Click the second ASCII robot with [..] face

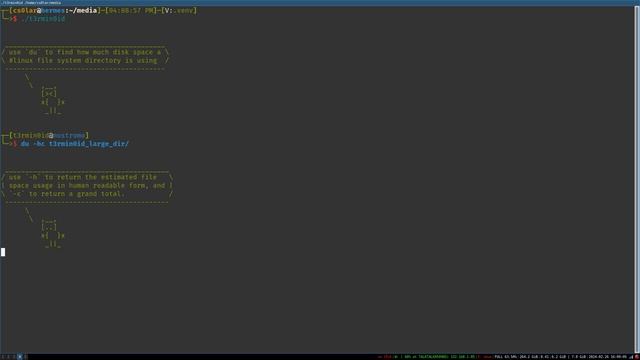pos(53,234)
